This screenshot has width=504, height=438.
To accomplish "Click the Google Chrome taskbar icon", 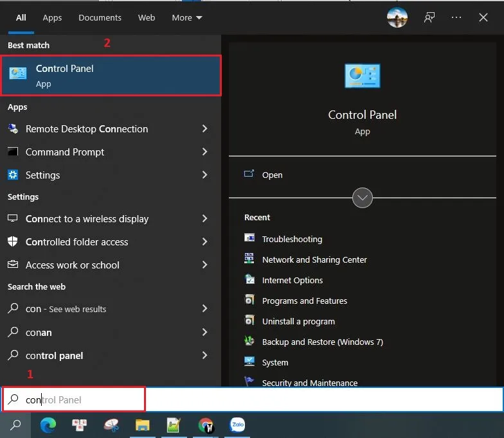I will (x=206, y=425).
